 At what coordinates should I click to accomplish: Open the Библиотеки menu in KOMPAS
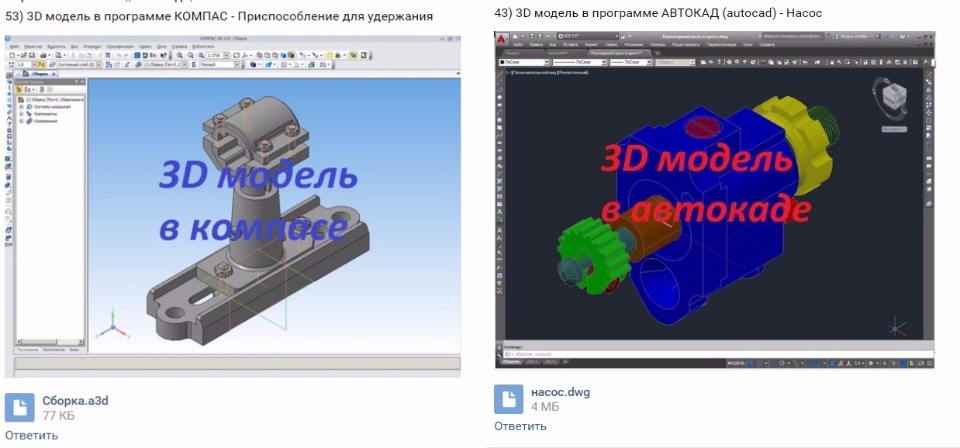(x=203, y=47)
